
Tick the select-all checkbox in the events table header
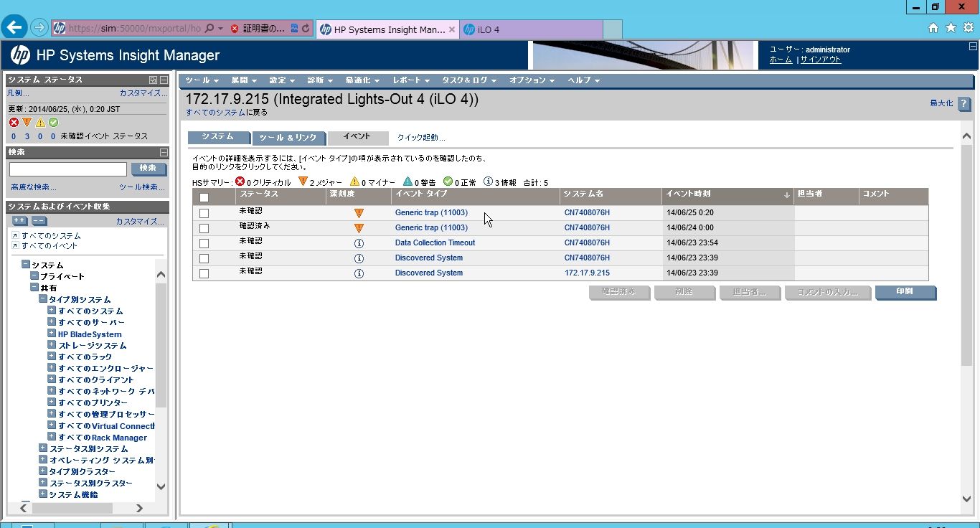[204, 197]
